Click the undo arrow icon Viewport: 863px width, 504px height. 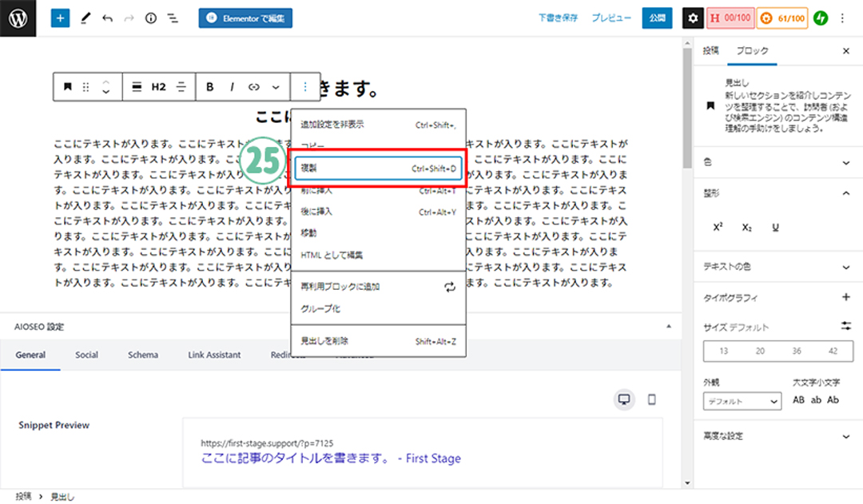107,18
